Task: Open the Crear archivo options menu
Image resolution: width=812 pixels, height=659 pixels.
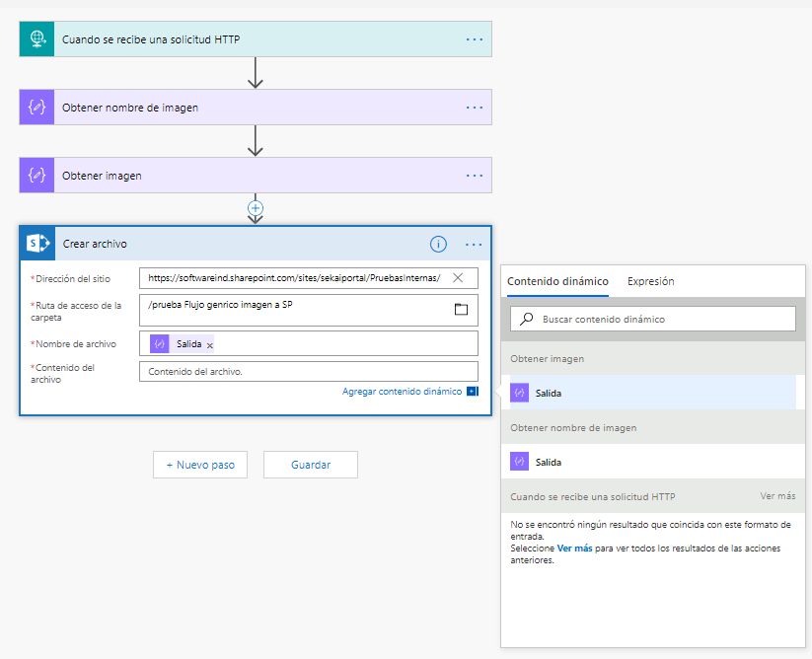Action: click(474, 245)
